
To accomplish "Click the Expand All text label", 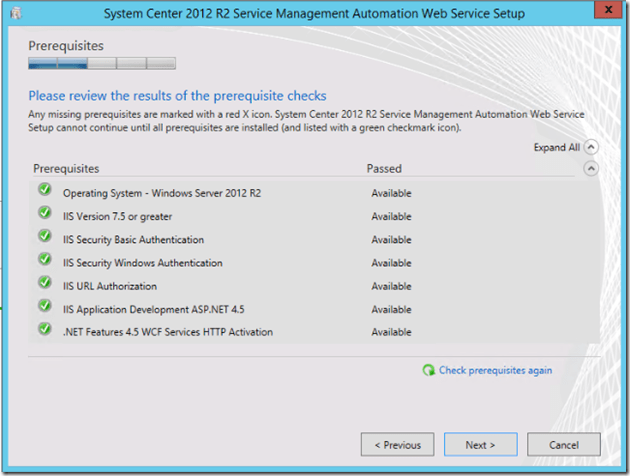I will [557, 147].
